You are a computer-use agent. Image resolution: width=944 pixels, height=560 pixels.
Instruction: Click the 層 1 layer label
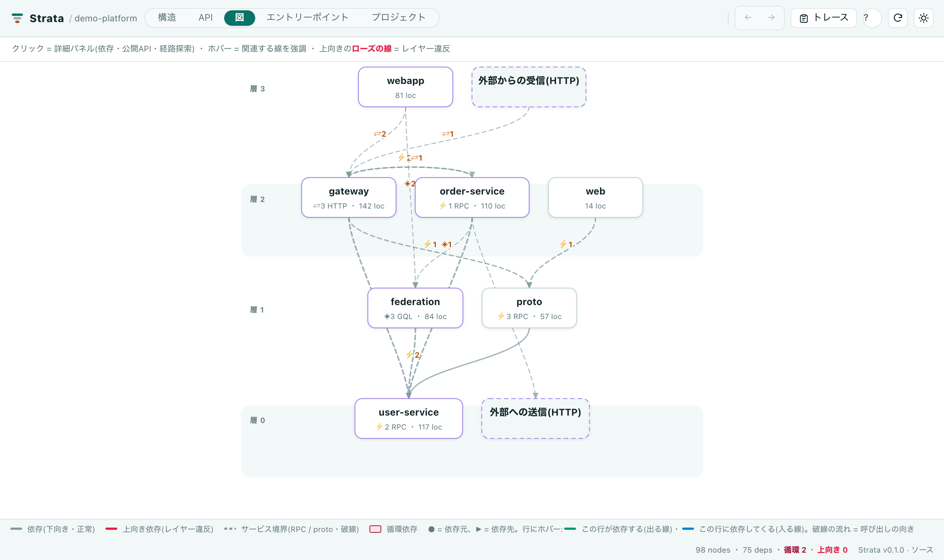257,310
